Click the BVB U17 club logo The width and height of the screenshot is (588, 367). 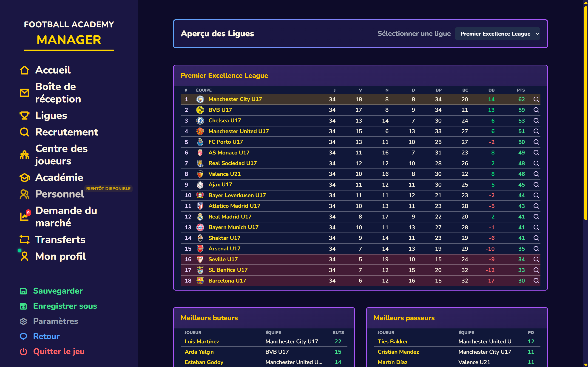pyautogui.click(x=200, y=110)
